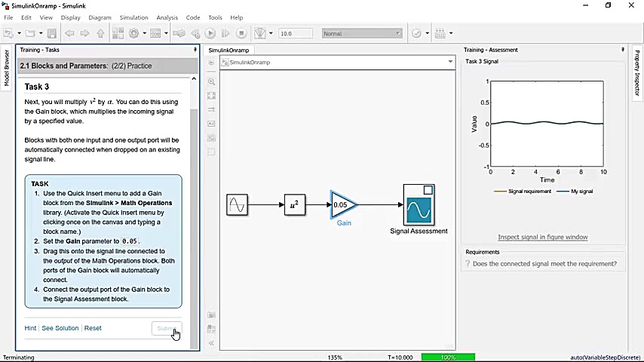Click the Save model floppy icon
This screenshot has width=644, height=362.
click(51, 33)
